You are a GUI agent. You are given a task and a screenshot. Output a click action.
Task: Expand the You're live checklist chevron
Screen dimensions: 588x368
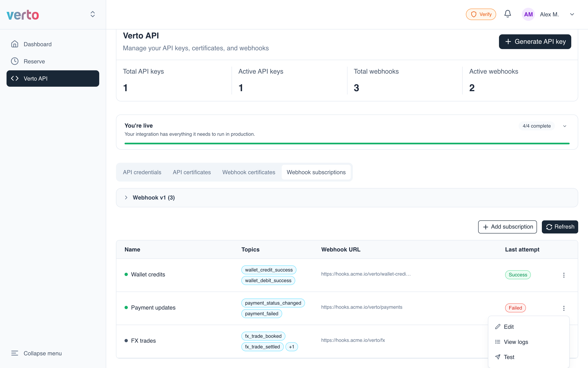point(565,126)
